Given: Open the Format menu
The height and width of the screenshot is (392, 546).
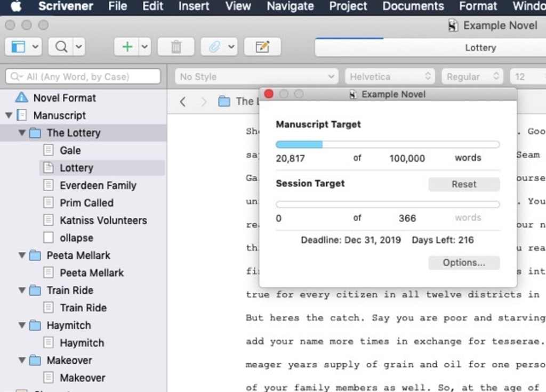Looking at the screenshot, I should (x=478, y=6).
